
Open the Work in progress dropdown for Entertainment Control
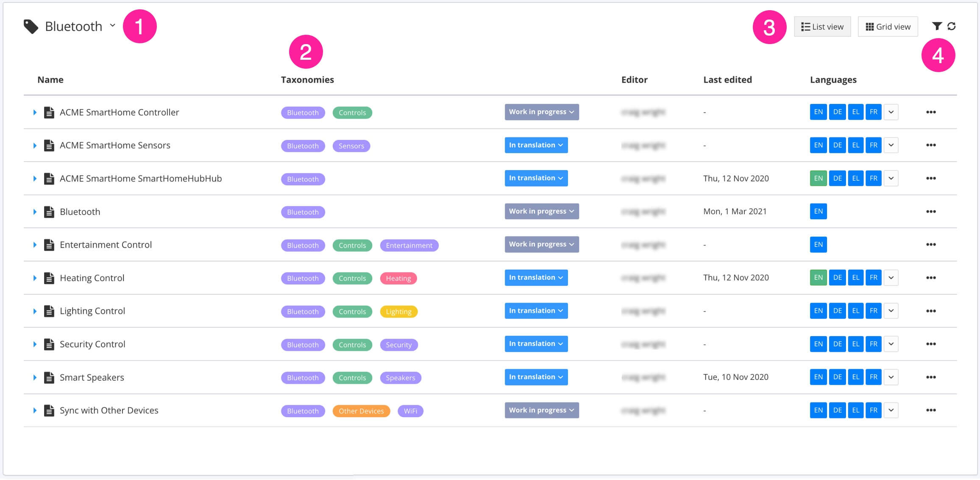pyautogui.click(x=541, y=244)
